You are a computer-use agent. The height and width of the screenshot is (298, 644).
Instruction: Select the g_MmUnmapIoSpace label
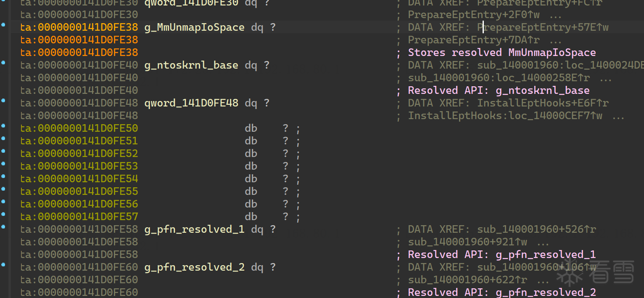point(194,27)
